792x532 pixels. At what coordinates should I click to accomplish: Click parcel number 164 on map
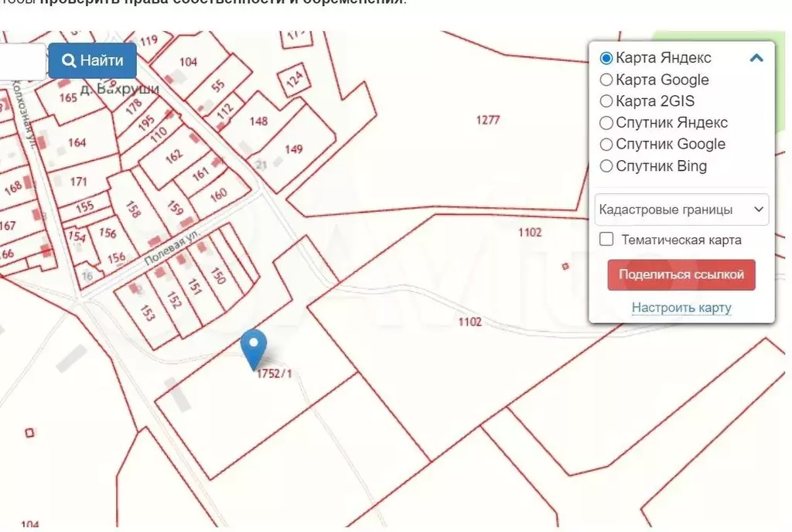(77, 143)
